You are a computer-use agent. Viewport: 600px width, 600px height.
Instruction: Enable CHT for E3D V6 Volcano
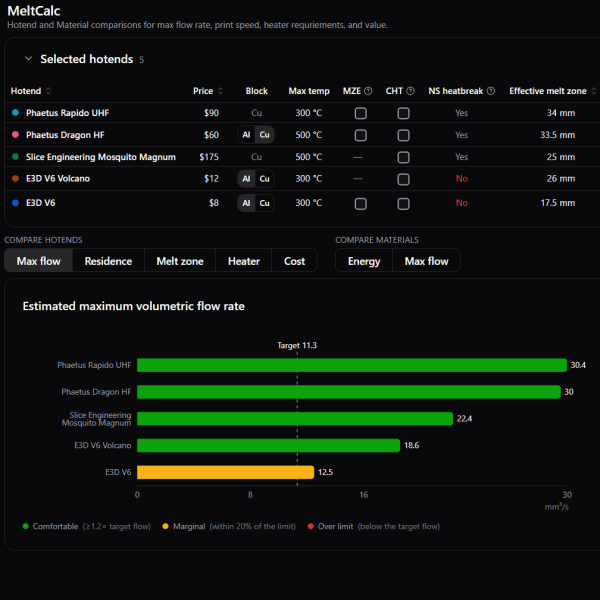click(403, 179)
